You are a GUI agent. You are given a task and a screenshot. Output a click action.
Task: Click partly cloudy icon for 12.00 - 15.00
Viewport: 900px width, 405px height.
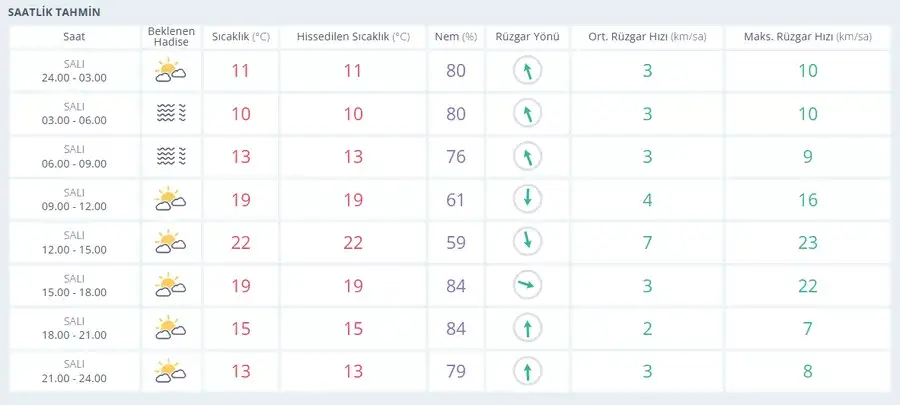coord(170,242)
